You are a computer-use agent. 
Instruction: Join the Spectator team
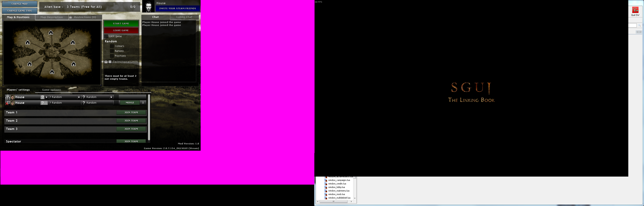click(x=131, y=141)
